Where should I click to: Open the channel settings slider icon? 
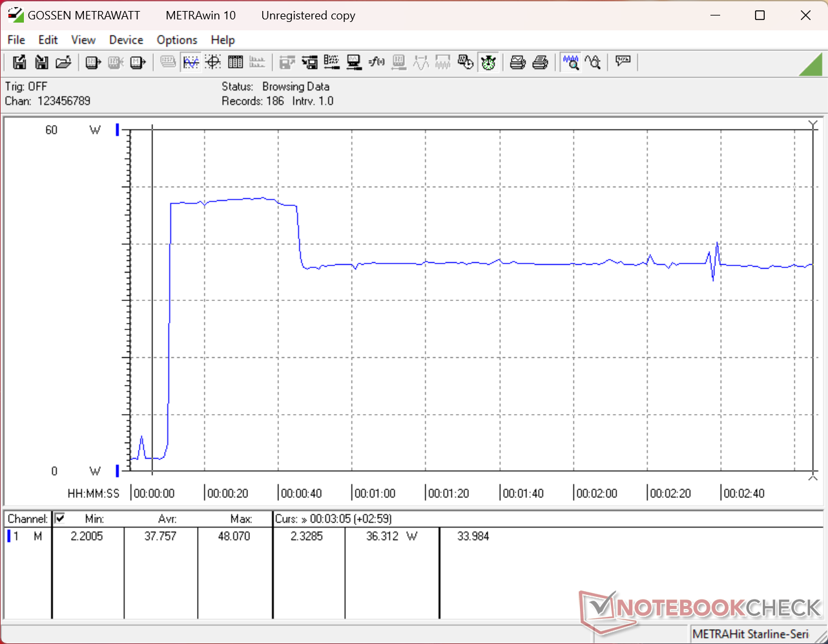click(x=332, y=62)
